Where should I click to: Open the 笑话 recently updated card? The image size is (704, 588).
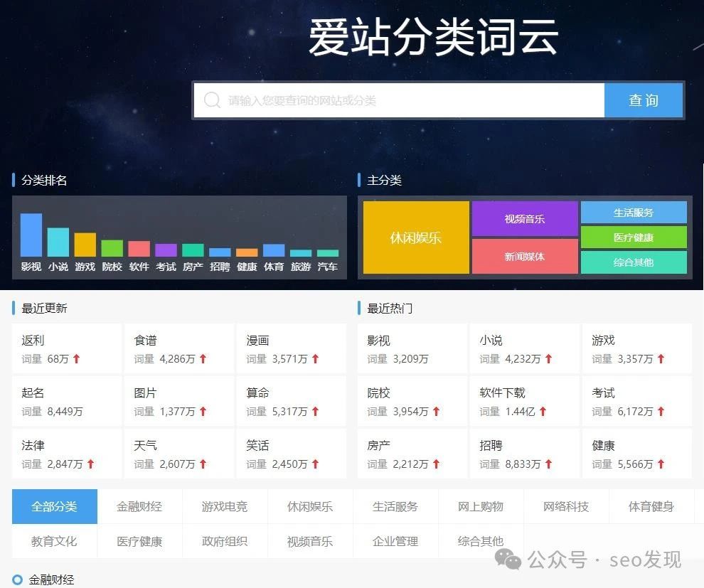point(291,454)
